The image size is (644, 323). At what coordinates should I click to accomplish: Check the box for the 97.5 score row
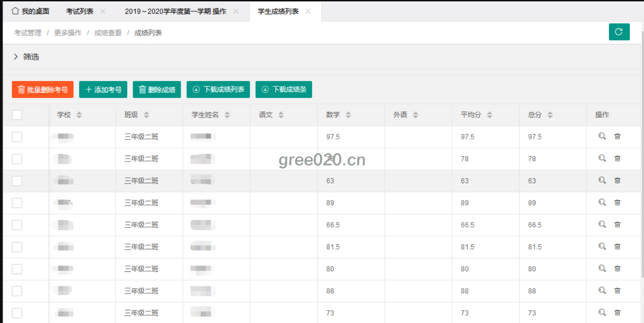pyautogui.click(x=17, y=137)
